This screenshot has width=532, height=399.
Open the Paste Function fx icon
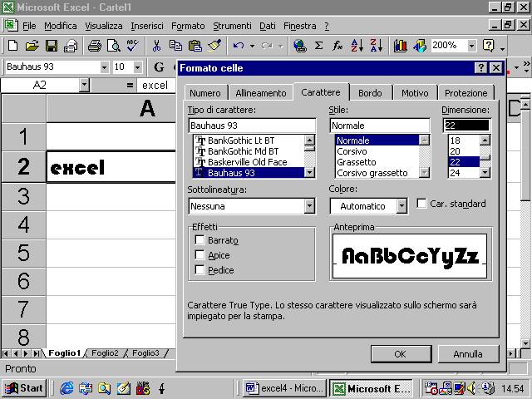tap(337, 46)
